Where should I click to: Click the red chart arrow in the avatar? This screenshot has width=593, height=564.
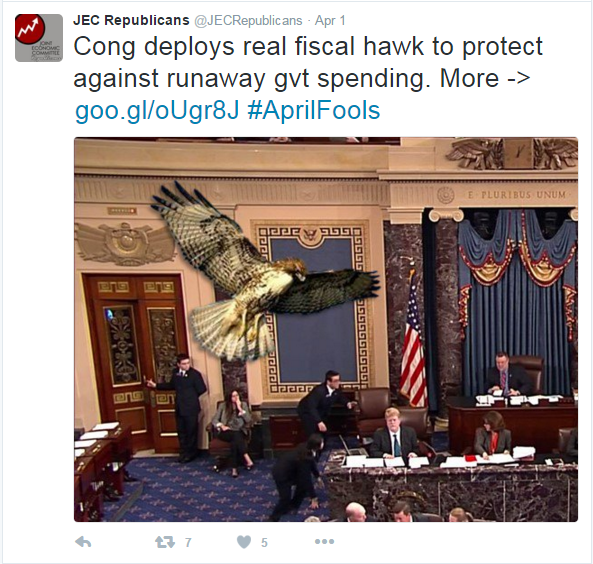coord(29,28)
